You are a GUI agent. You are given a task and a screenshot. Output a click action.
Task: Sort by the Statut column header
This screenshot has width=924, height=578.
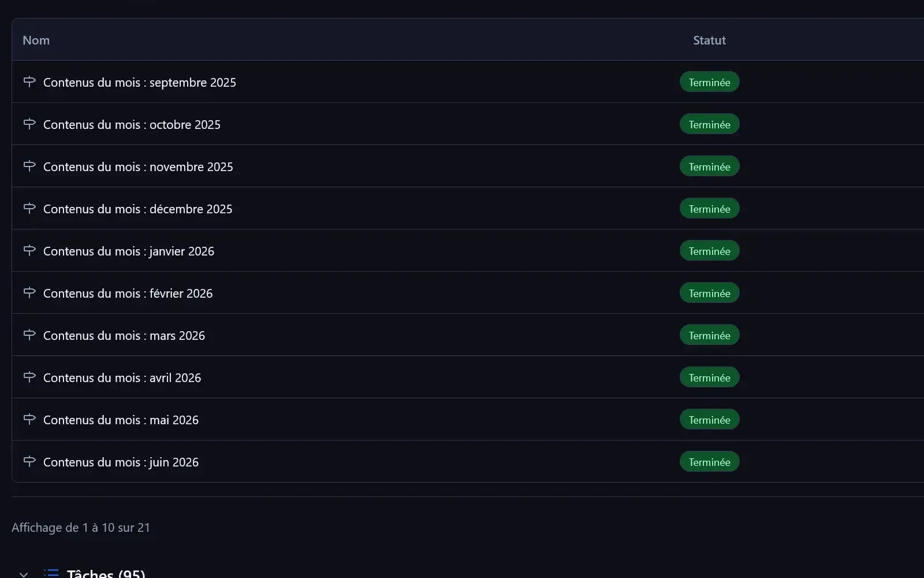pyautogui.click(x=709, y=40)
